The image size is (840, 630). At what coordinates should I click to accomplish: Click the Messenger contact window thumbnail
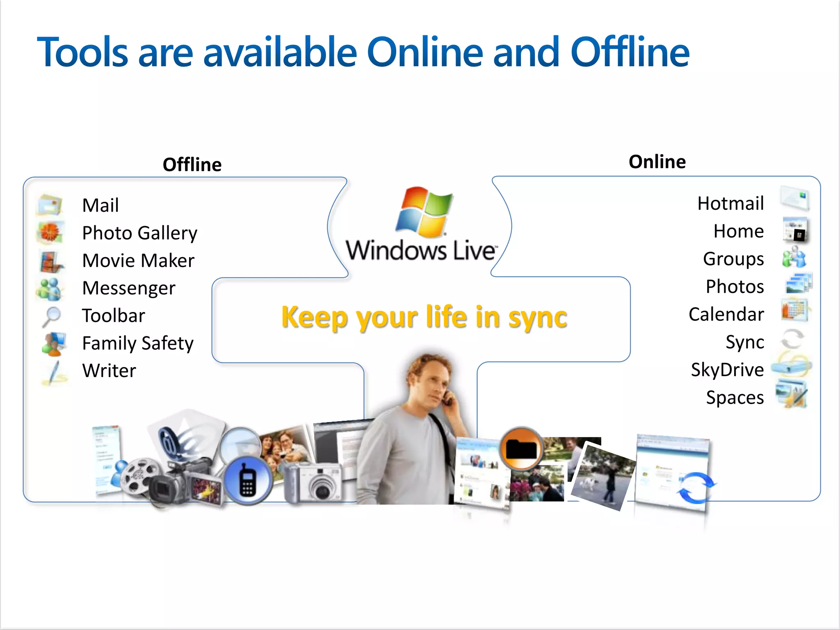point(107,460)
